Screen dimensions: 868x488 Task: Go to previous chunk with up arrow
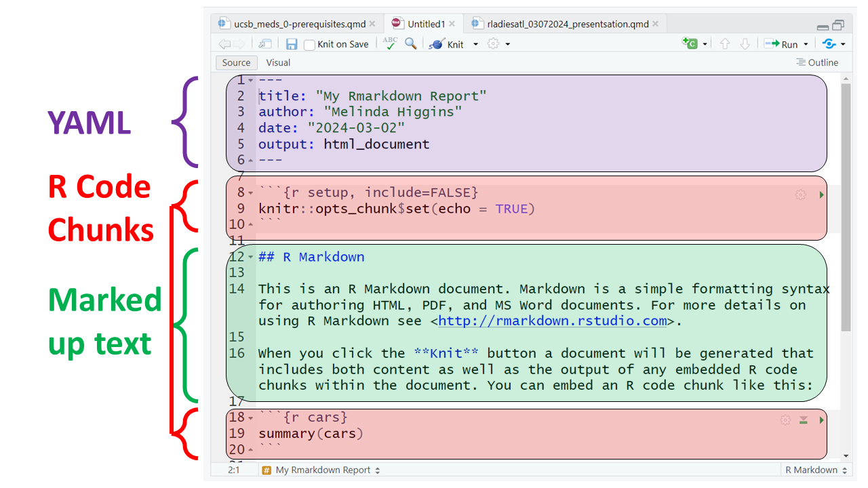coord(725,44)
